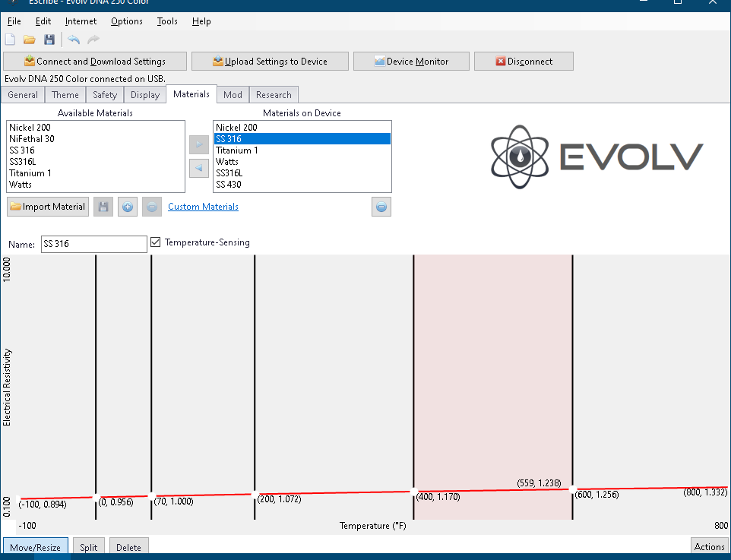The height and width of the screenshot is (560, 731).
Task: Switch to the Safety tab
Action: click(105, 95)
